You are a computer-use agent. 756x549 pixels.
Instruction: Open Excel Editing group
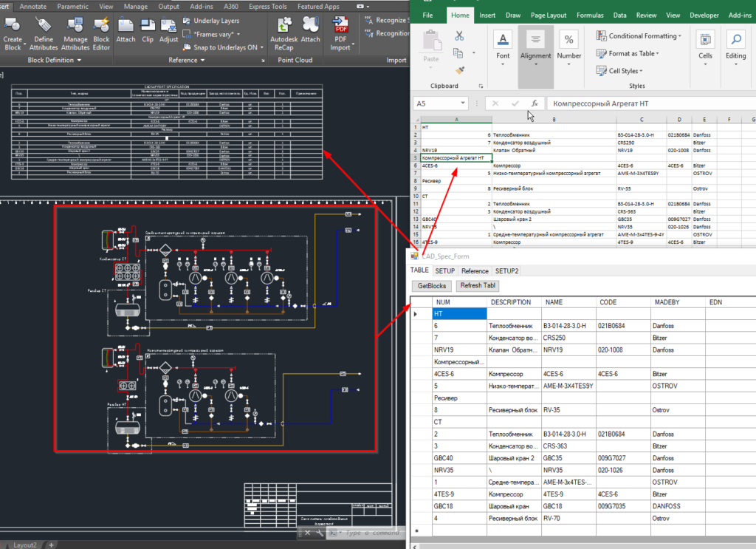[x=736, y=48]
